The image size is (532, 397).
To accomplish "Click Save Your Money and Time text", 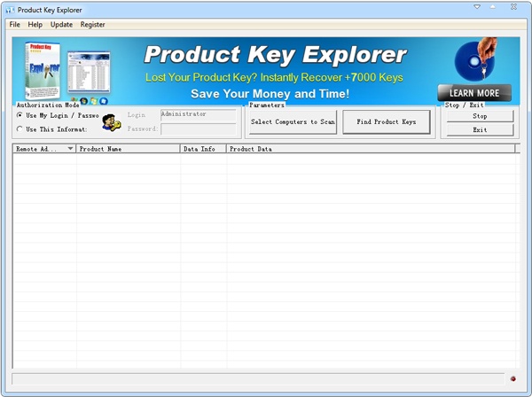I will (x=270, y=94).
